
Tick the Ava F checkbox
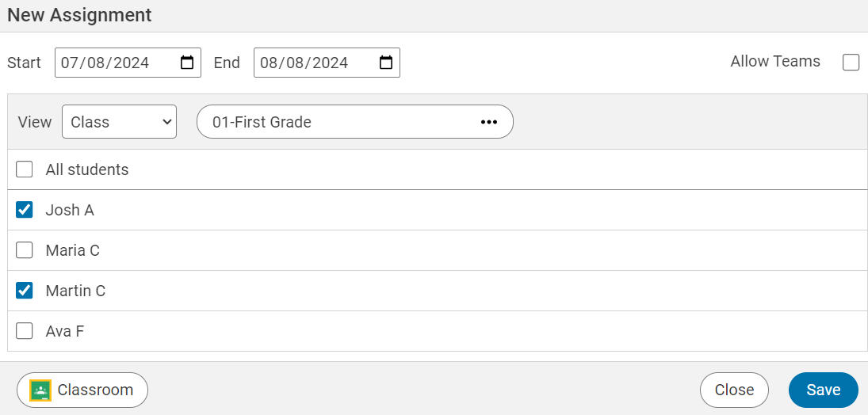pyautogui.click(x=25, y=331)
